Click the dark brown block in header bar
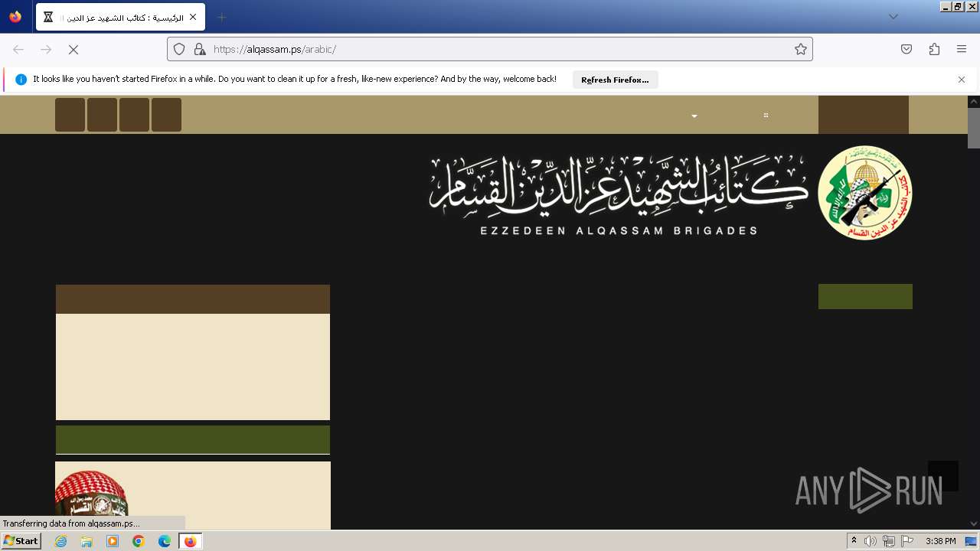The image size is (980, 551). (x=864, y=115)
